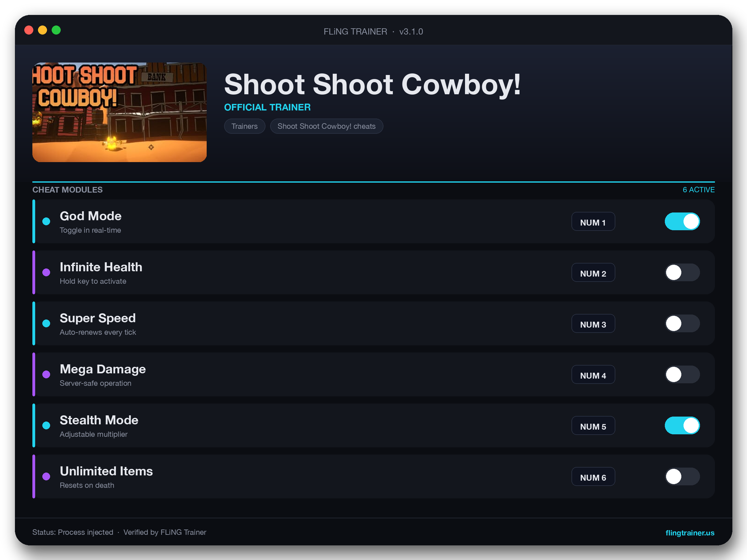Enable the Infinite Health toggle
The image size is (747, 560).
pos(682,273)
